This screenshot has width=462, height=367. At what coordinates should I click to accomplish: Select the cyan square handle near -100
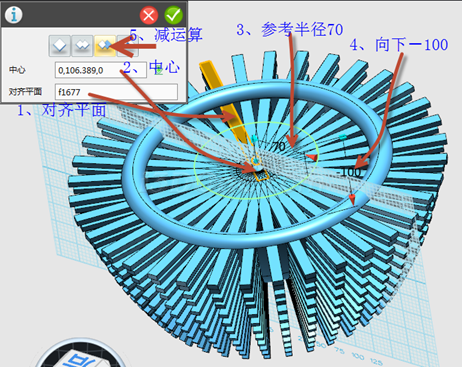tap(343, 137)
